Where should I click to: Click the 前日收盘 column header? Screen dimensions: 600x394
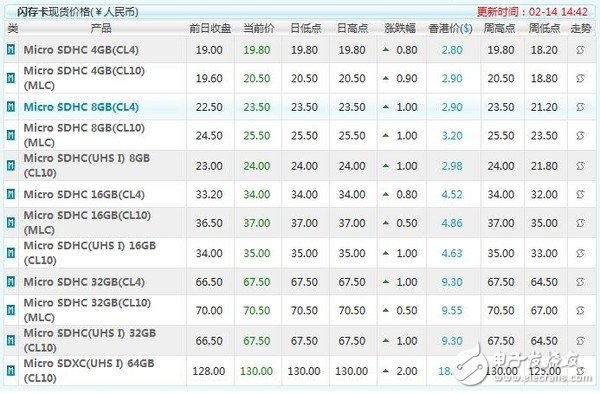(x=210, y=28)
